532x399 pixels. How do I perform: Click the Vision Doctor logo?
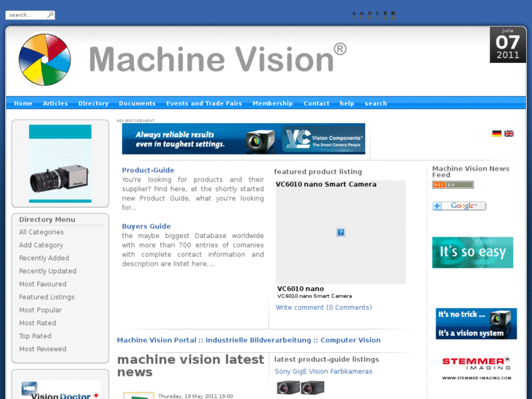tap(61, 390)
